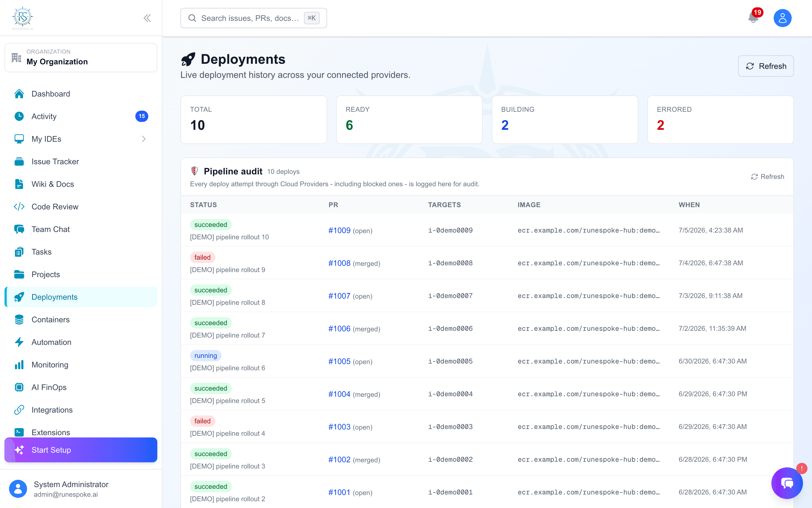Click the Total deployments card
Screen dimensions: 812x508
tap(253, 120)
